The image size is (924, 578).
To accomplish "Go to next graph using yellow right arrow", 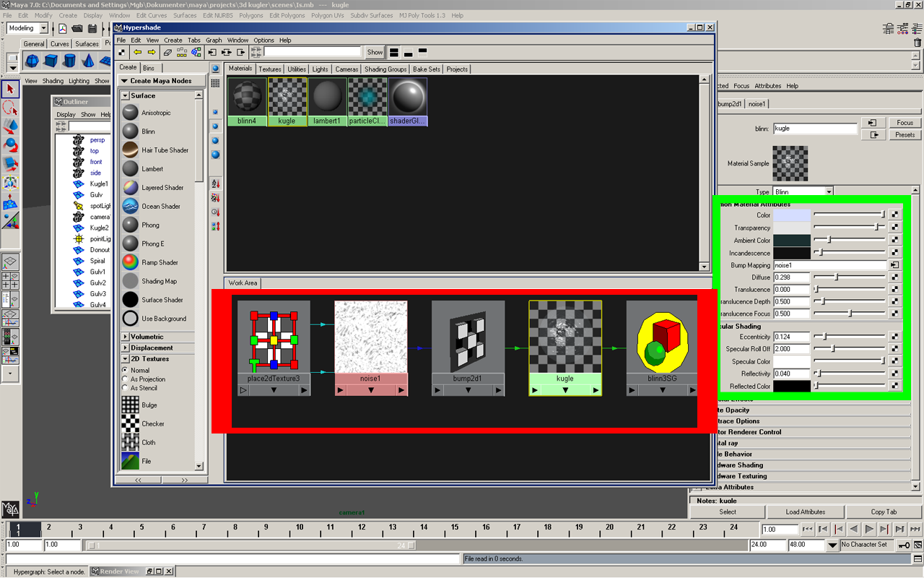I will click(152, 52).
